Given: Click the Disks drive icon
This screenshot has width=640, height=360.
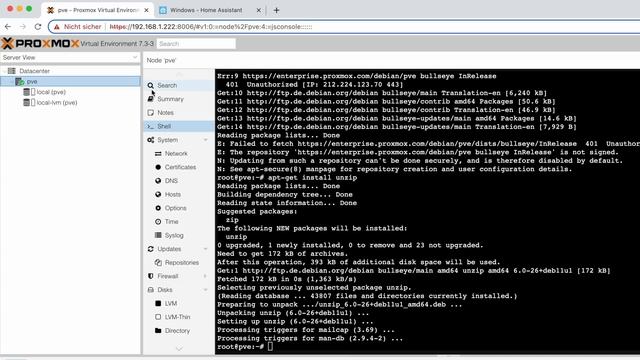Looking at the screenshot, I should tap(151, 290).
